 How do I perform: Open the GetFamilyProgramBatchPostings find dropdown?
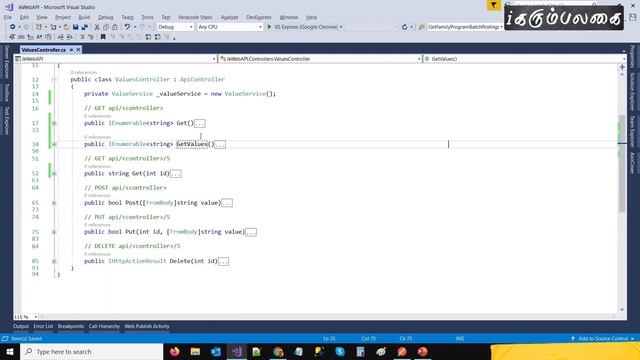tap(501, 27)
